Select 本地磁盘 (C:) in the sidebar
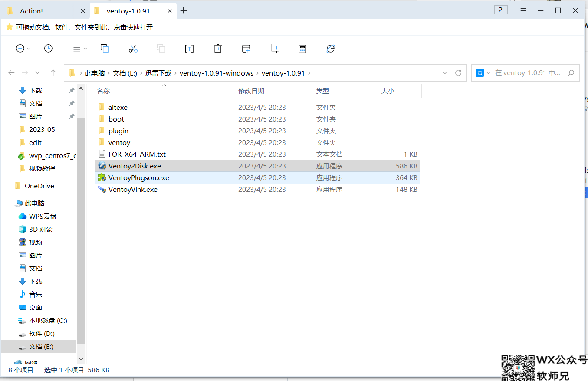588x381 pixels. (48, 321)
